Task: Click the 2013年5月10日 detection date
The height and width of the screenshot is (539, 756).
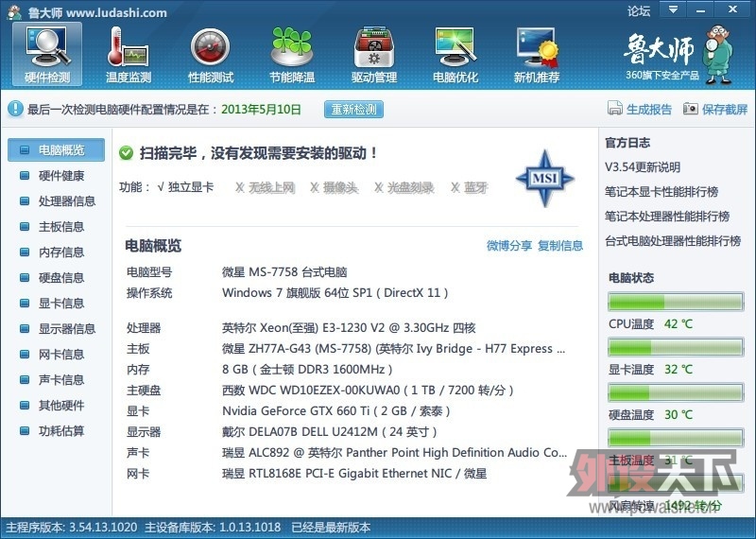Action: point(261,109)
